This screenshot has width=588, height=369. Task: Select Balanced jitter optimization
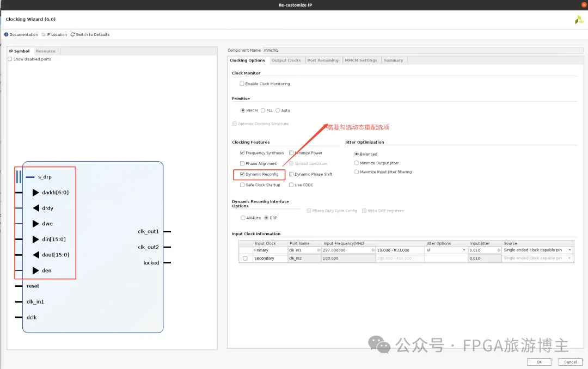(x=357, y=154)
